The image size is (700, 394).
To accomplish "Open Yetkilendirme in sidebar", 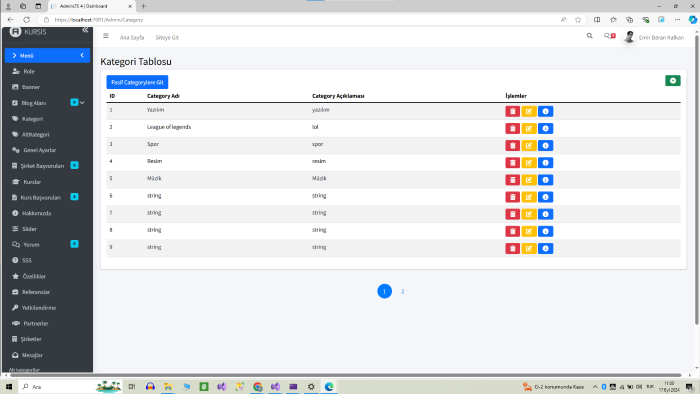I will 47,307.
